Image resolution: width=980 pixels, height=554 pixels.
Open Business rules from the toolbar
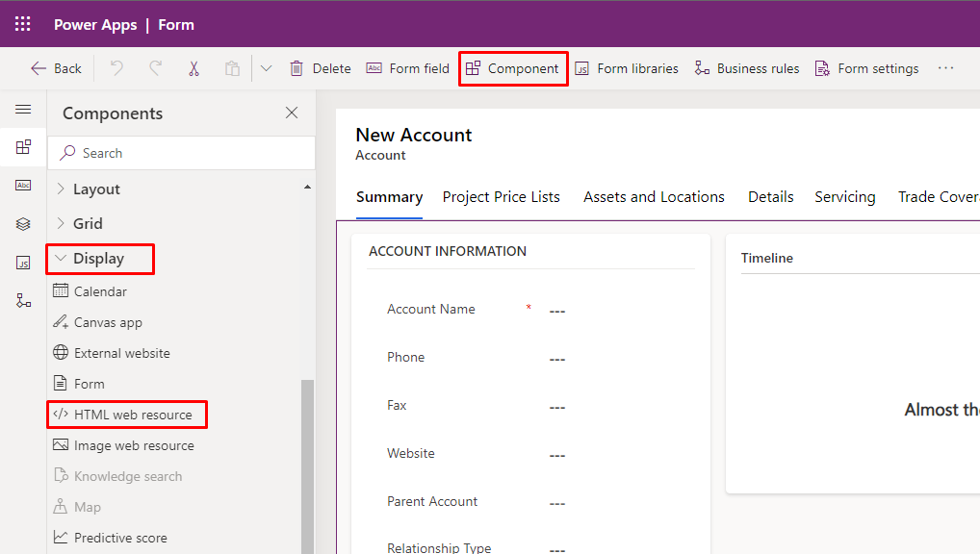pos(747,68)
